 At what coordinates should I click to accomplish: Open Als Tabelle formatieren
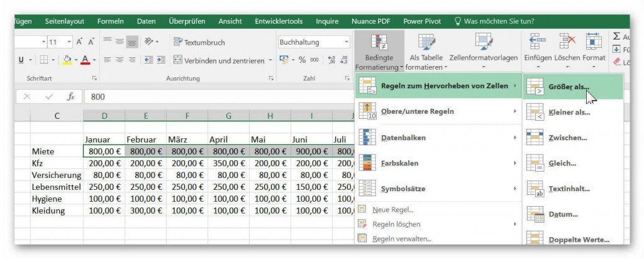(426, 51)
